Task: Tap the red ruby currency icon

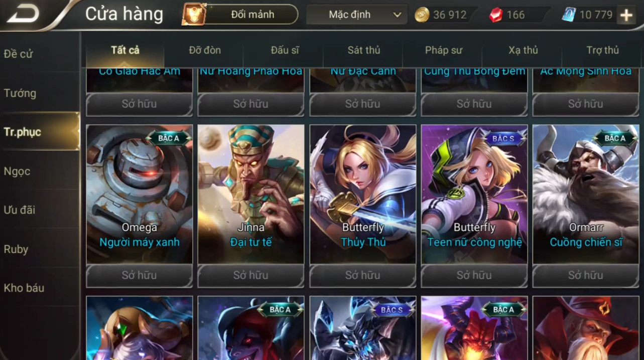Action: click(x=496, y=15)
